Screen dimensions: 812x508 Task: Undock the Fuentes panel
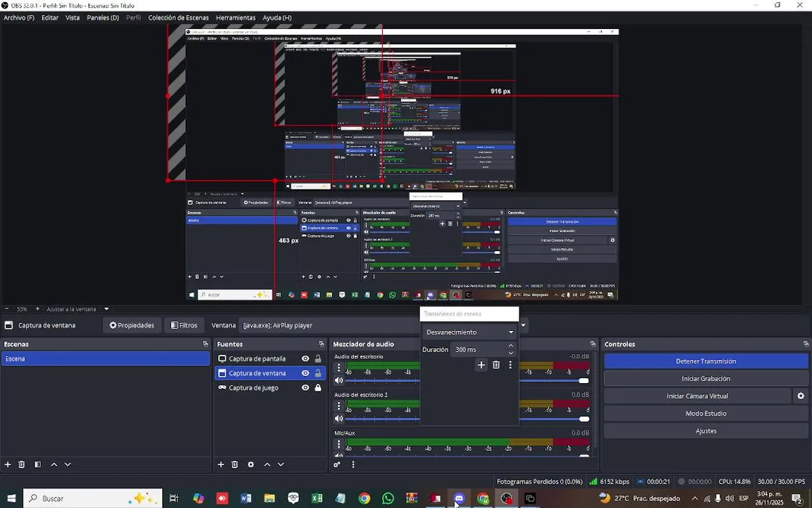(x=321, y=344)
